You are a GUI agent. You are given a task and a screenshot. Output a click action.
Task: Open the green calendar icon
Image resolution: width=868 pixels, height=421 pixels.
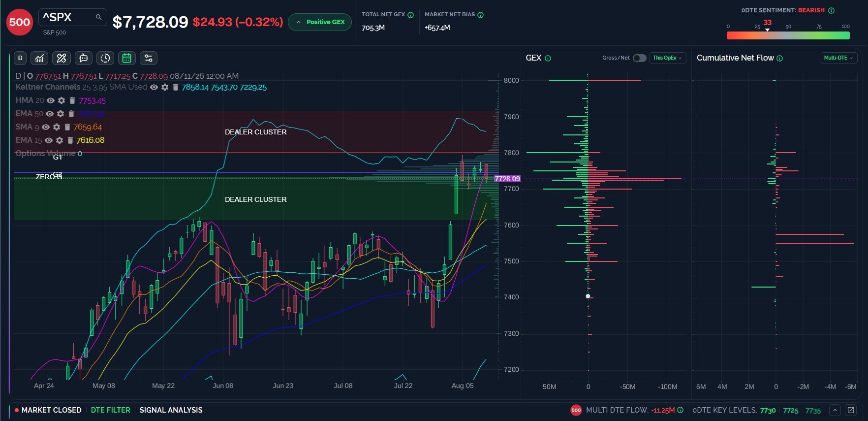(126, 58)
